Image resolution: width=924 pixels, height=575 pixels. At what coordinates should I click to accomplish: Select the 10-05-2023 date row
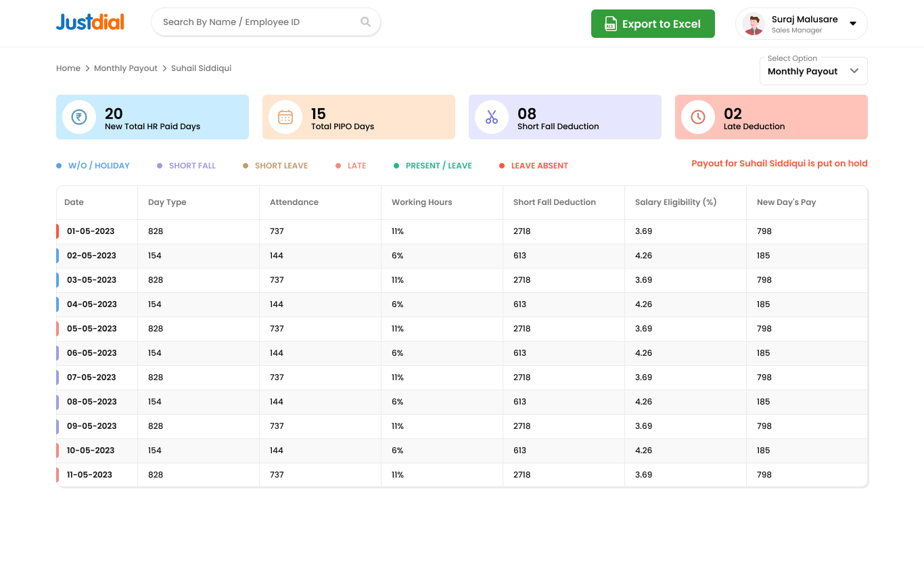click(462, 451)
